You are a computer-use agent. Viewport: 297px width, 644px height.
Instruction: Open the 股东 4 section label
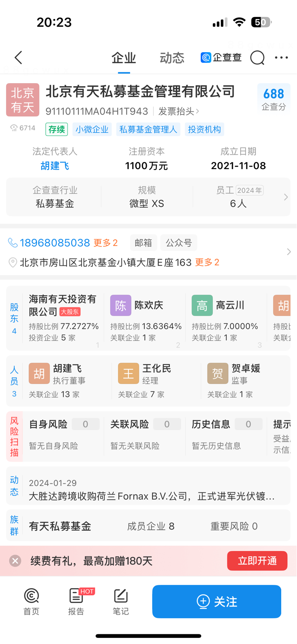(14, 319)
